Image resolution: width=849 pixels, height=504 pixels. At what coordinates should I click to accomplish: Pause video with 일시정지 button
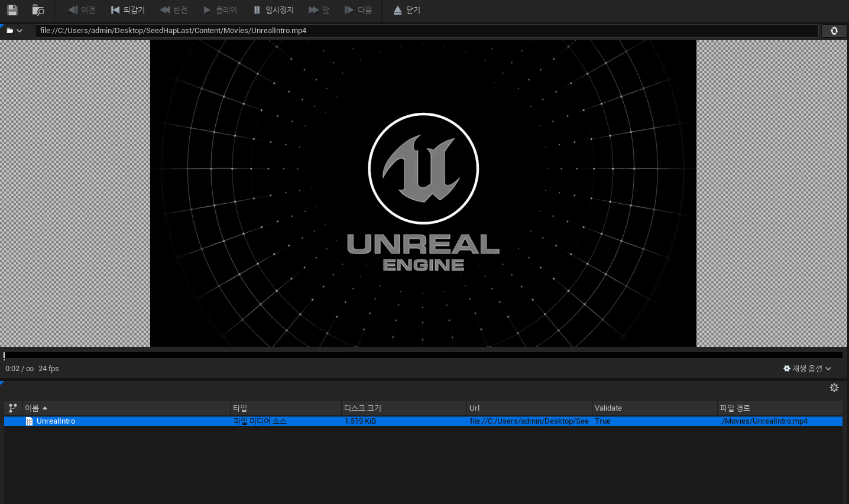(x=273, y=10)
